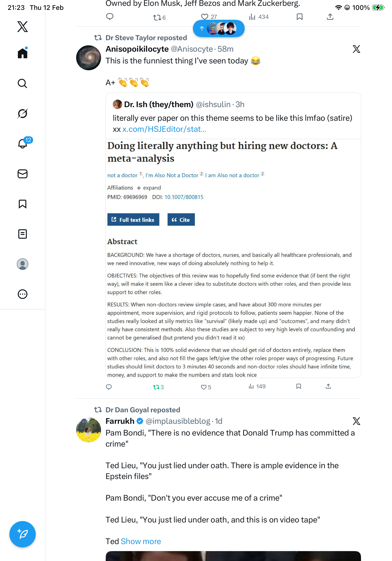Image resolution: width=392 pixels, height=561 pixels.
Task: Open the Notifications bell
Action: (23, 144)
